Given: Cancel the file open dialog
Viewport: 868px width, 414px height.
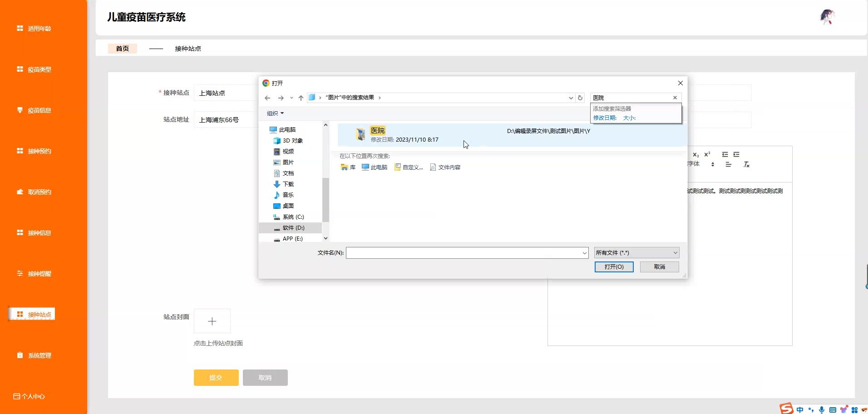Looking at the screenshot, I should pyautogui.click(x=659, y=267).
